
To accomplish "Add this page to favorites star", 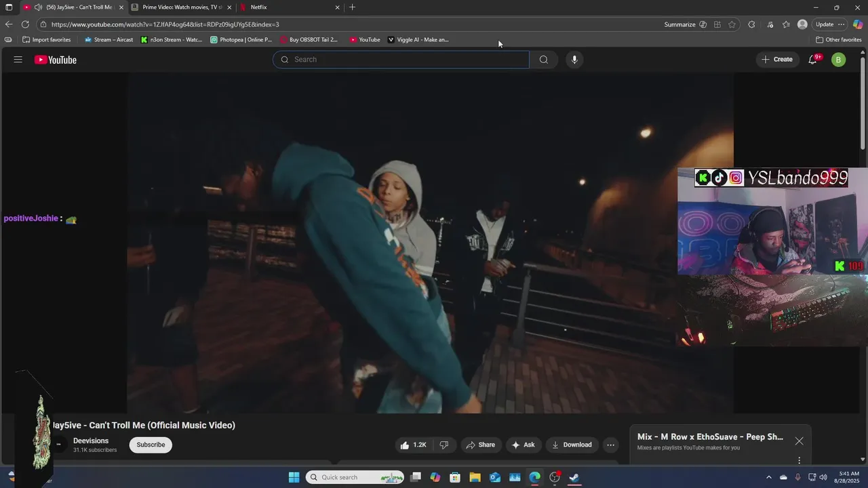I will pos(732,24).
